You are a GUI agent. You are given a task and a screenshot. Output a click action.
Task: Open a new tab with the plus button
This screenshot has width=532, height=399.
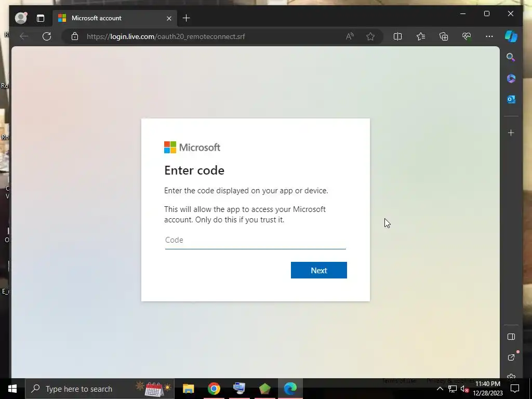[187, 18]
